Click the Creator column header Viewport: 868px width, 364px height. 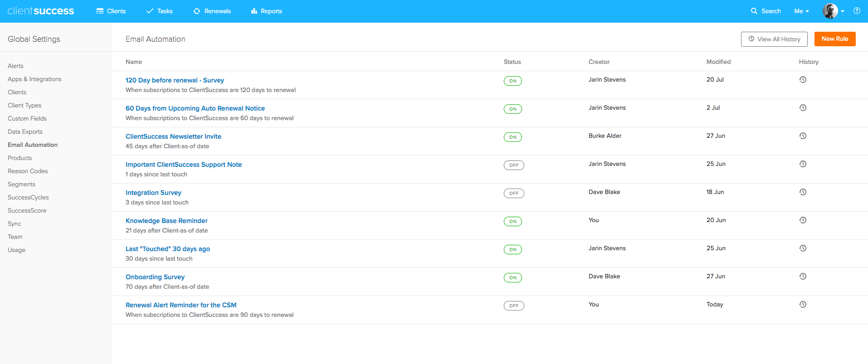pyautogui.click(x=599, y=62)
